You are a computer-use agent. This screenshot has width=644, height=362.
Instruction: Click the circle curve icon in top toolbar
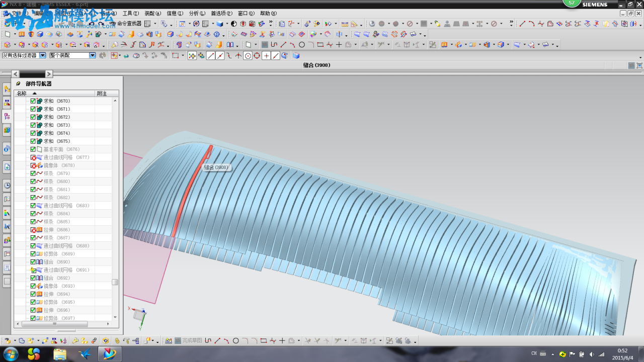pos(302,45)
